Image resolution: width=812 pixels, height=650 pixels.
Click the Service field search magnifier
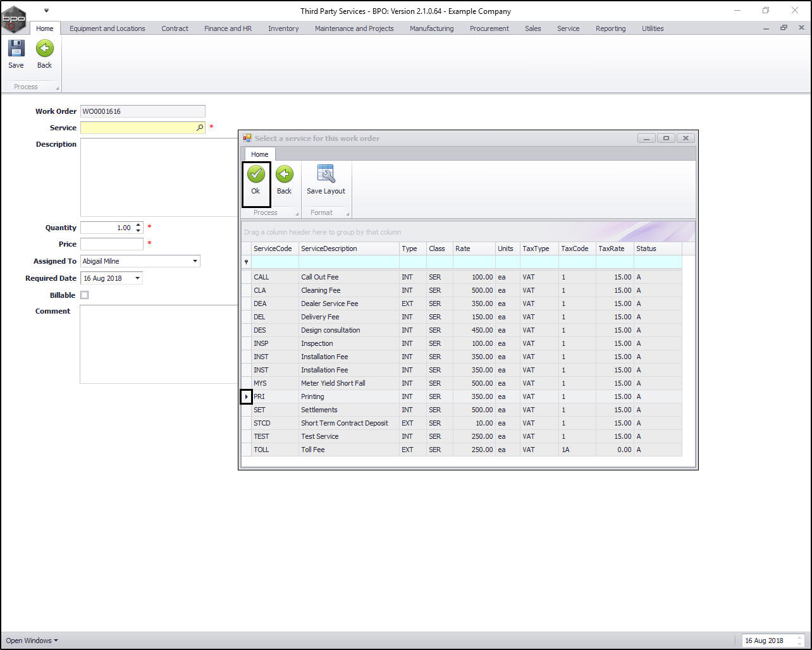(x=200, y=128)
